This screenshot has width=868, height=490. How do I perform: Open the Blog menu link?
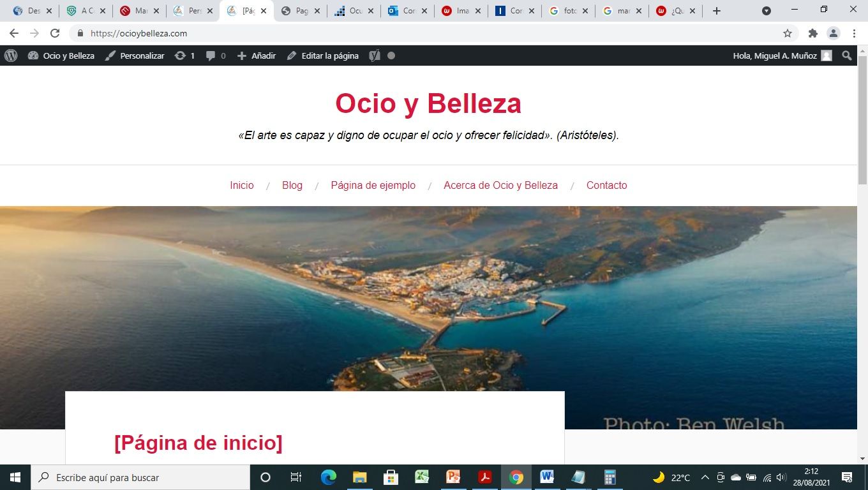[292, 185]
